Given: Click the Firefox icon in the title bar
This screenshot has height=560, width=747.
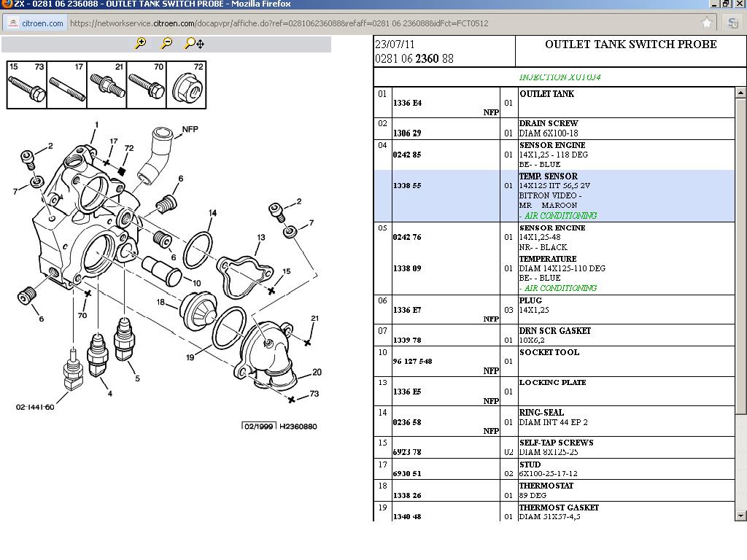Looking at the screenshot, I should pos(6,4).
